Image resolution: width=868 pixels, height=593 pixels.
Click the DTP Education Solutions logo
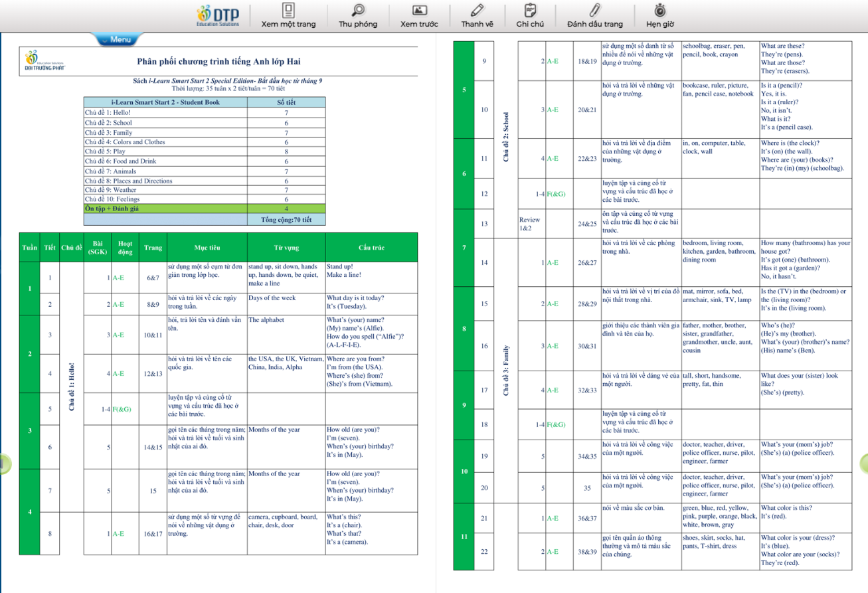pos(218,16)
